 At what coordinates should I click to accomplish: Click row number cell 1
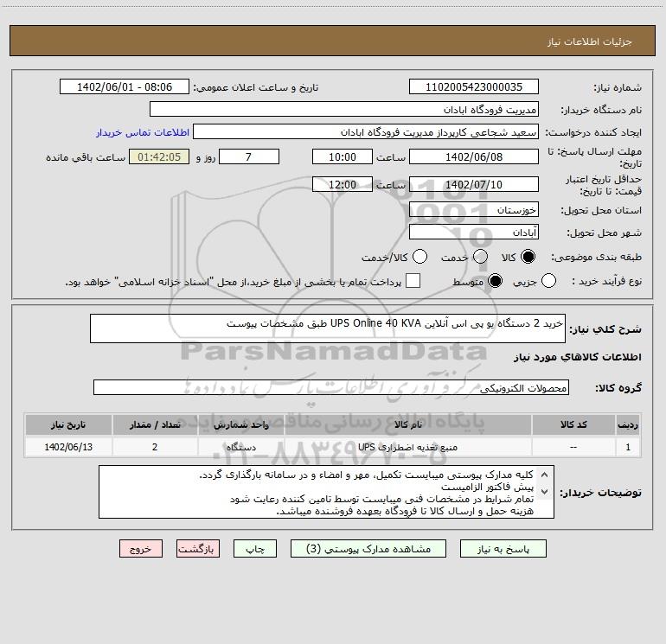pyautogui.click(x=628, y=447)
